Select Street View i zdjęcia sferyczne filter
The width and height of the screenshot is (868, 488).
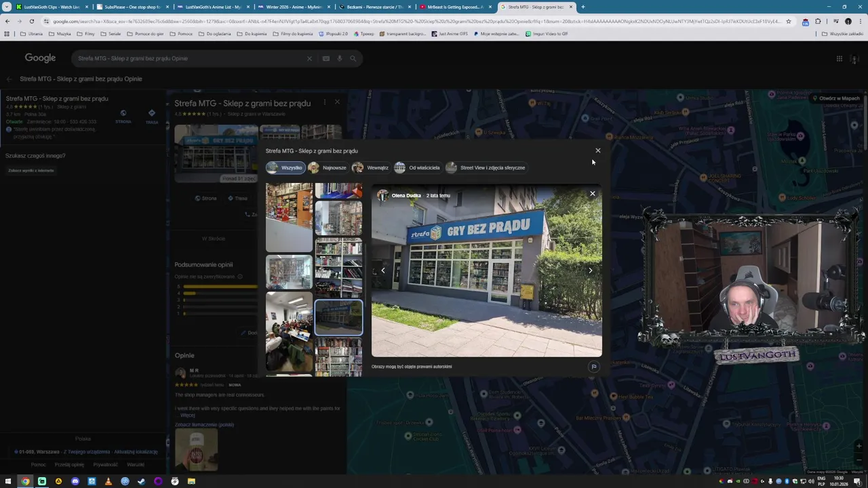coord(486,167)
